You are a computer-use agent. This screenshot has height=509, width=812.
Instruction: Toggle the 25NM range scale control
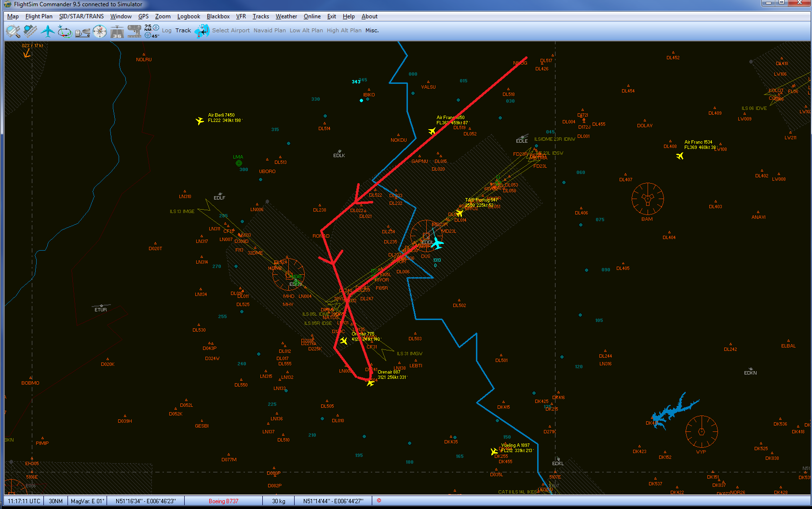148,27
